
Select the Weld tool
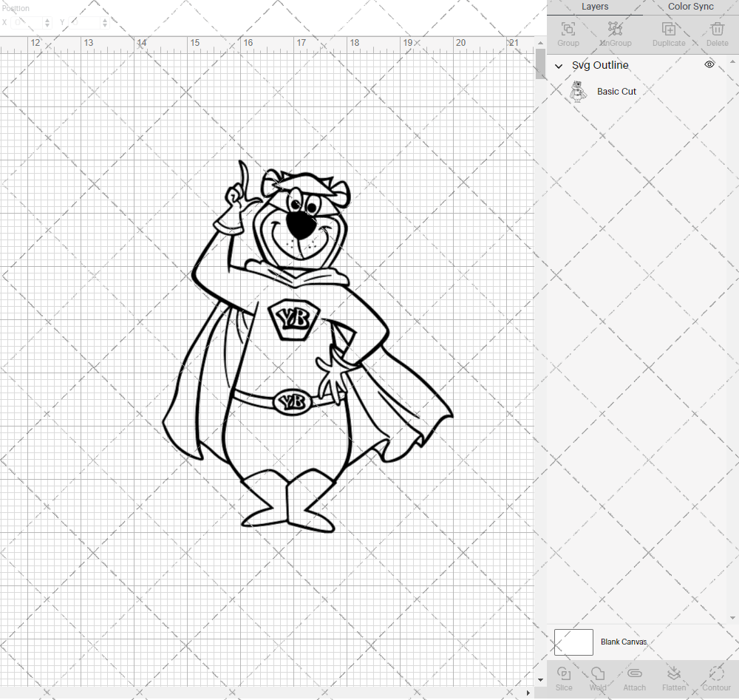pos(597,675)
